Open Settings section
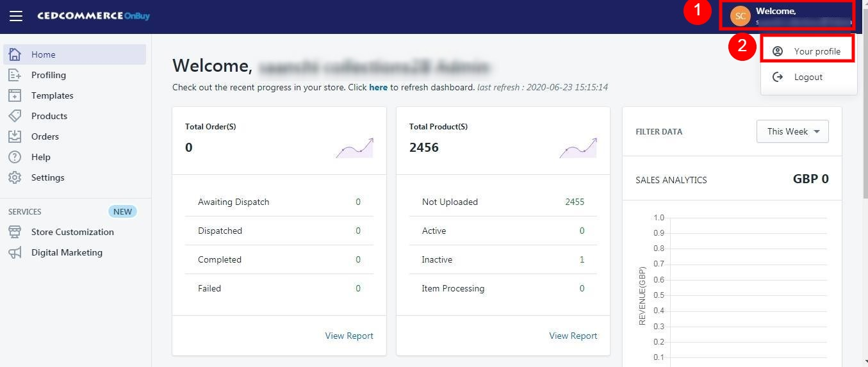This screenshot has height=367, width=868. point(75,177)
